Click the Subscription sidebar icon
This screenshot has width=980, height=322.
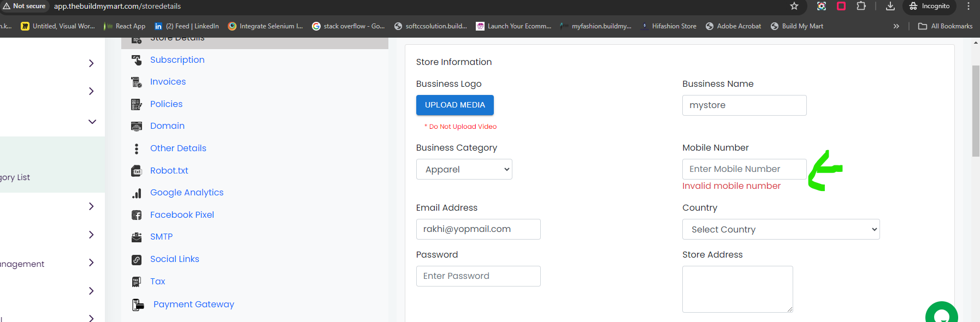(137, 60)
